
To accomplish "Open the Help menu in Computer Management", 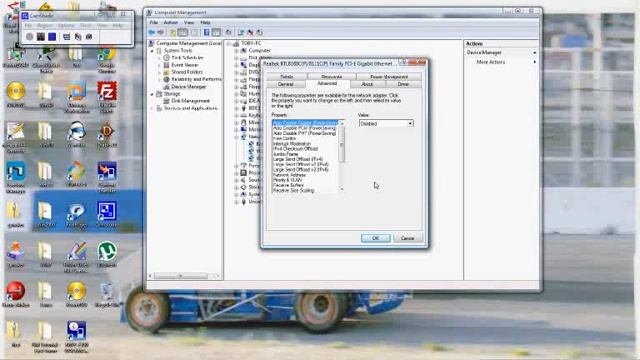I will pos(205,22).
